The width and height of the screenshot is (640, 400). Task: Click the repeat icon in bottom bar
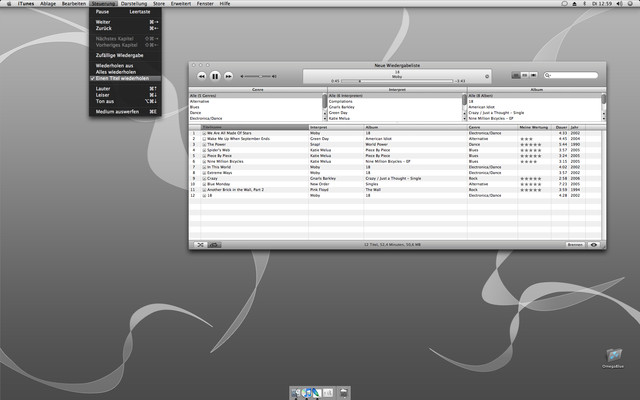pyautogui.click(x=214, y=244)
